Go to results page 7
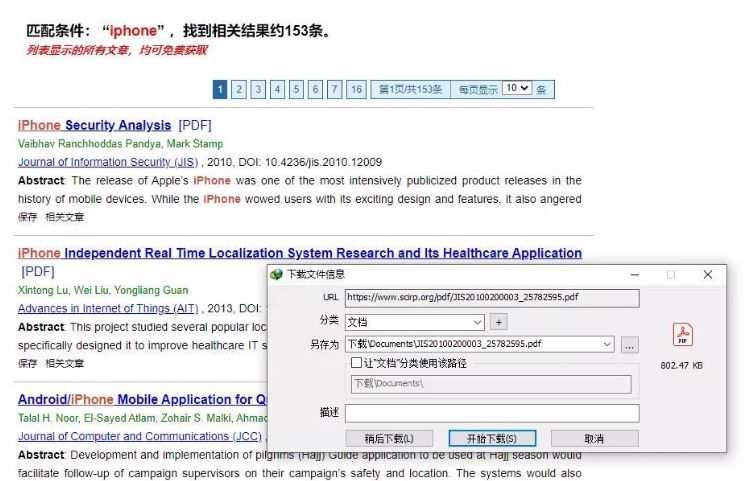The image size is (748, 481). 334,89
